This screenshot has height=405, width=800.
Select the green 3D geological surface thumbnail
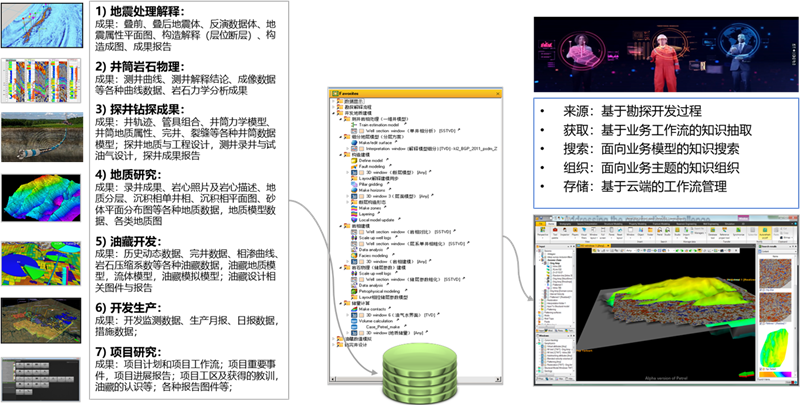point(43,201)
